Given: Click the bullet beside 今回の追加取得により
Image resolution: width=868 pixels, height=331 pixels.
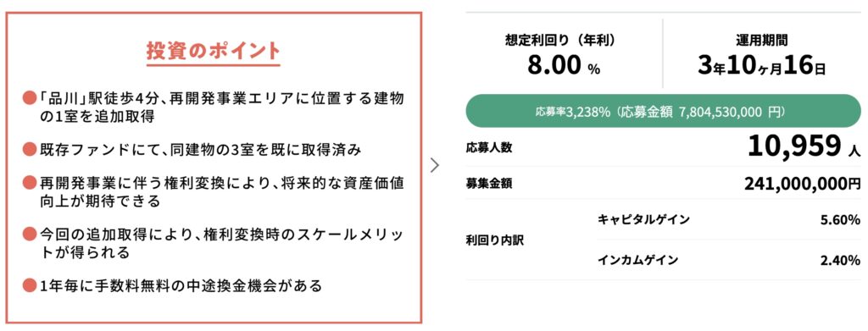Looking at the screenshot, I should click(x=30, y=234).
